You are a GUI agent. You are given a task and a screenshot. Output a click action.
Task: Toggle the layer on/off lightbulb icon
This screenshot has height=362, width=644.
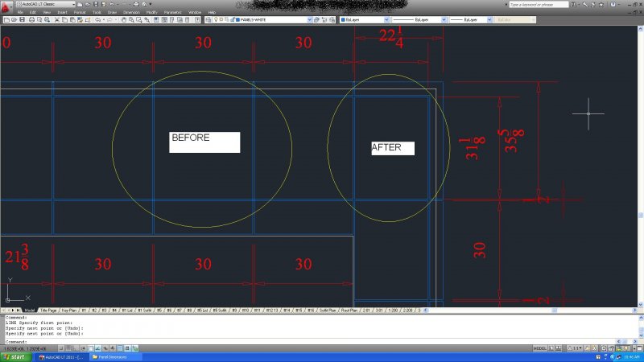point(216,19)
